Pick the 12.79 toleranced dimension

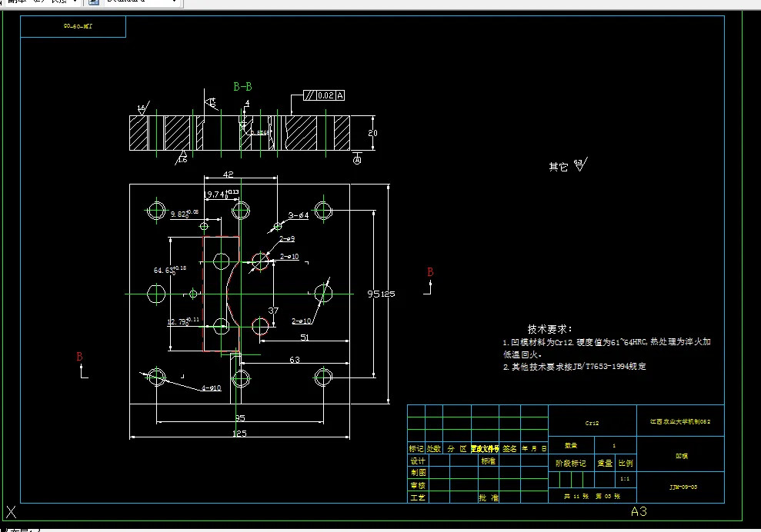pyautogui.click(x=183, y=321)
